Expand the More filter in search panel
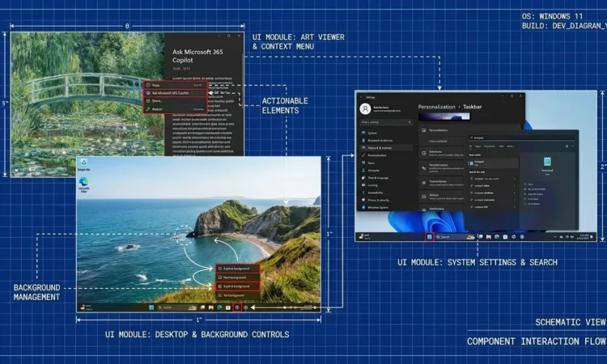 [511, 146]
